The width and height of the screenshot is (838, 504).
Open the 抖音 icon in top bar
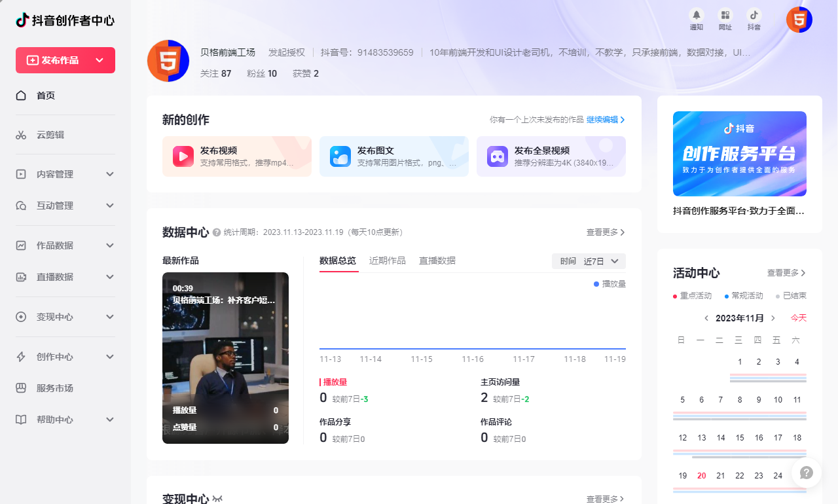tap(754, 14)
